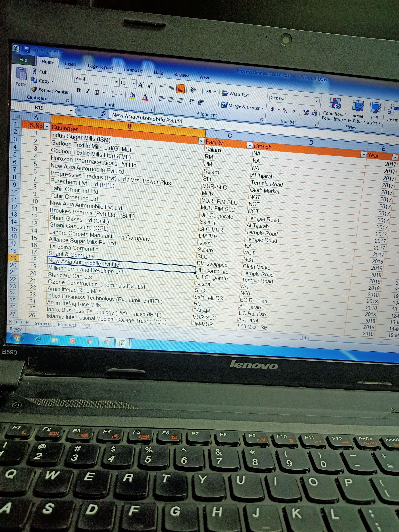Open Internet Explorer from the taskbar
The width and height of the screenshot is (399, 532).
coord(38,339)
